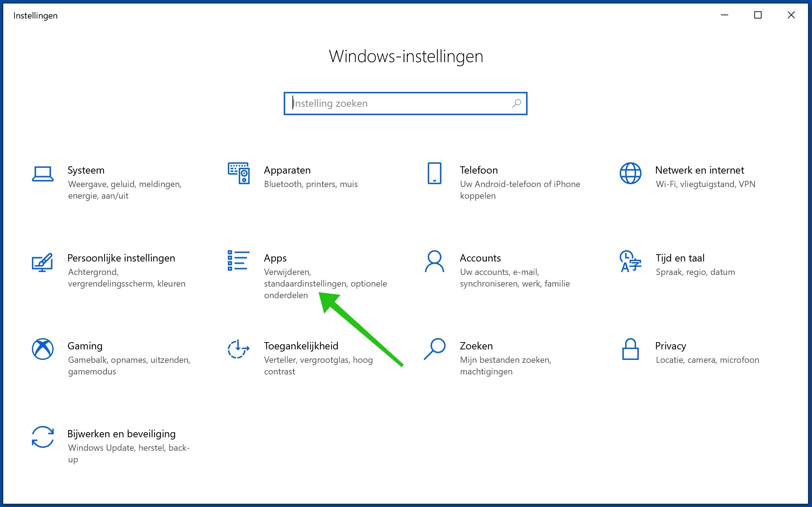Click 'Spraak, regio, datum' description
This screenshot has width=812, height=507.
click(x=696, y=272)
